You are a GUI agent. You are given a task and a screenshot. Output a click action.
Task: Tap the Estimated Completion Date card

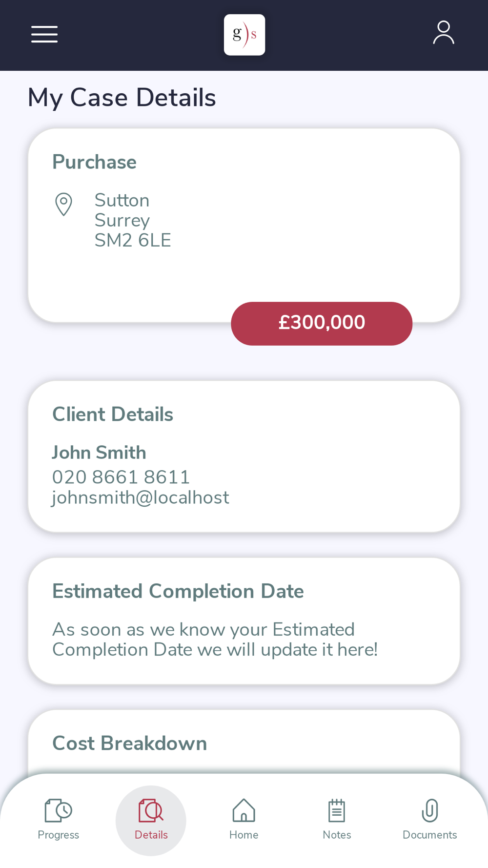[244, 621]
